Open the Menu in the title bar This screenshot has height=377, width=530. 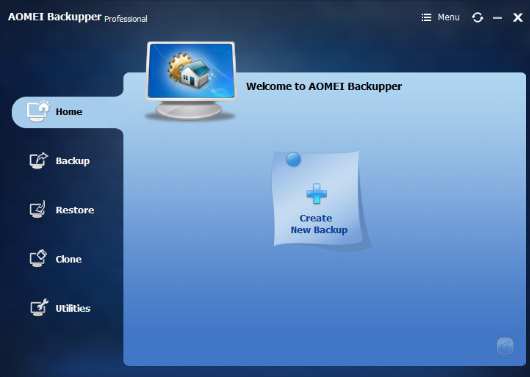pyautogui.click(x=440, y=17)
